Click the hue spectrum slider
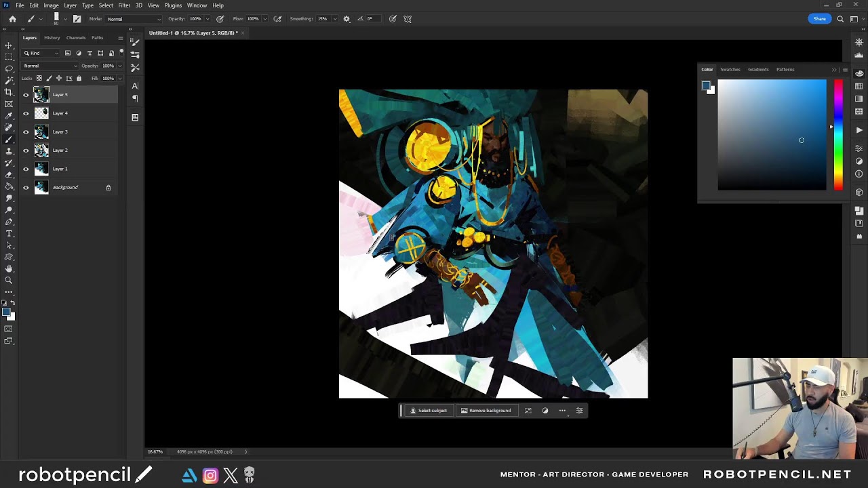The image size is (868, 488). (838, 135)
